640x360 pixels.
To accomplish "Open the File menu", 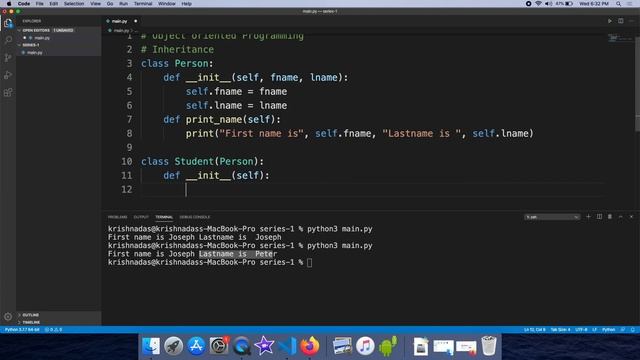I will [x=39, y=4].
